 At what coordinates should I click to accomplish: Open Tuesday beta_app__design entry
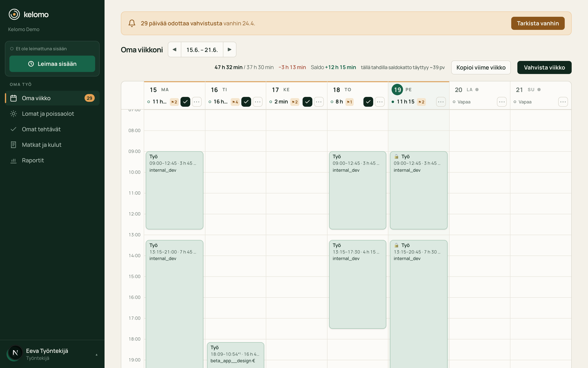coord(235,355)
